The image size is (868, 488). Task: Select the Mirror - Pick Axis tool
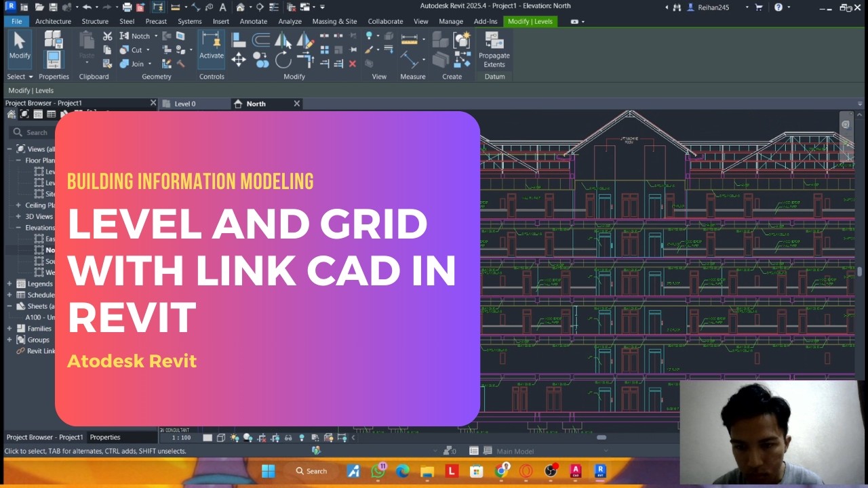tap(283, 39)
